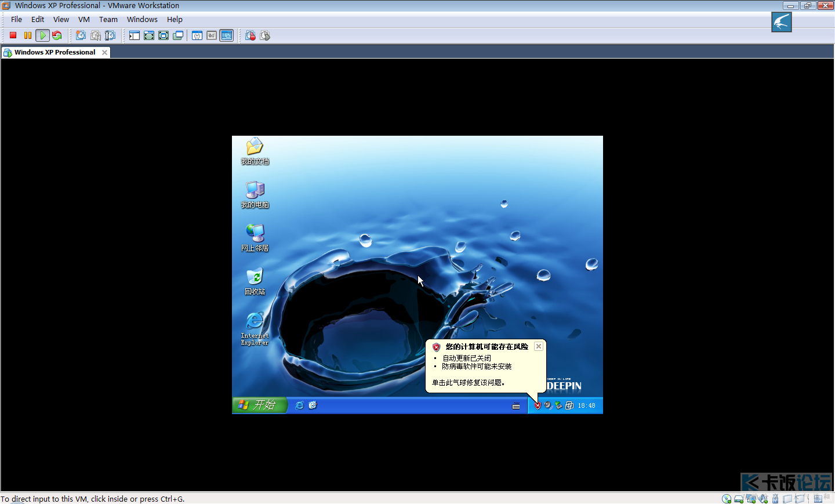Click the 回收站 recycle bin icon

(255, 281)
